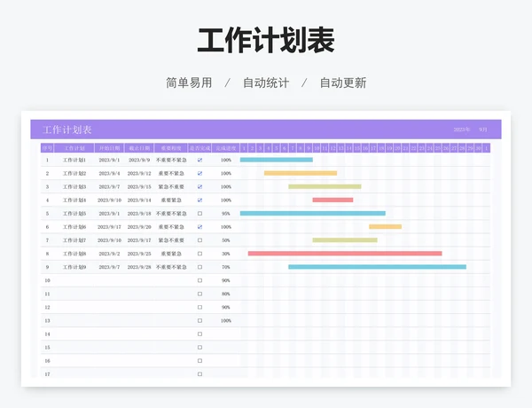Select the 重要紧急 cell of 工作计划4
The width and height of the screenshot is (532, 408).
pos(171,200)
